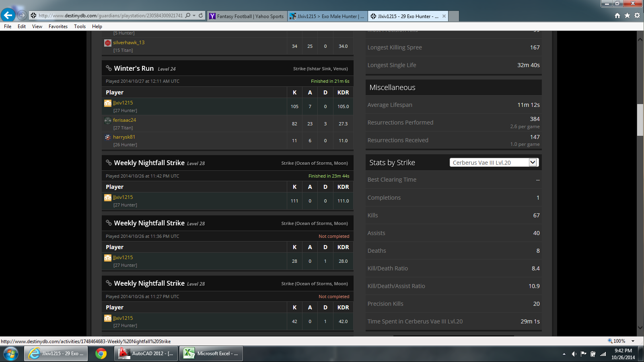Click the page scrollbar down arrow
This screenshot has width=644, height=362.
pyautogui.click(x=640, y=327)
